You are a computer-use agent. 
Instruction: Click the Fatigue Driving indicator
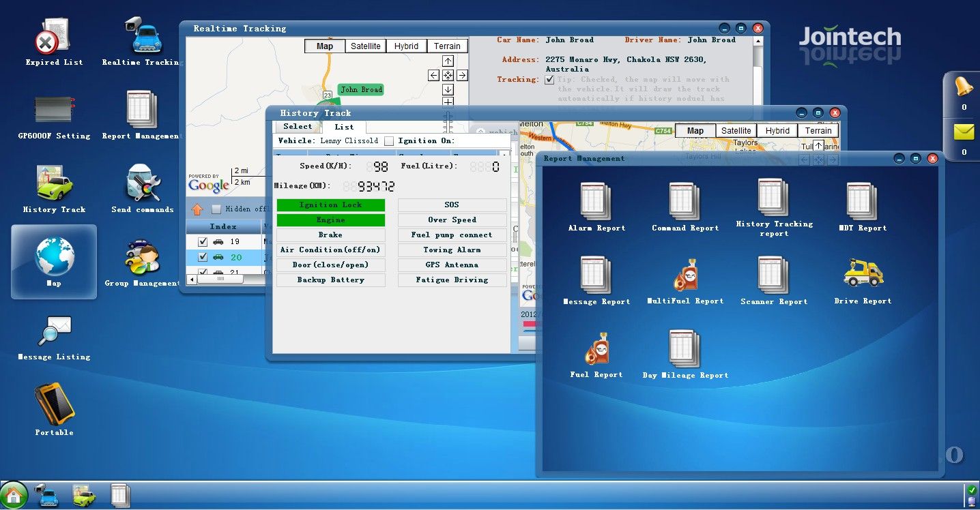pos(452,280)
